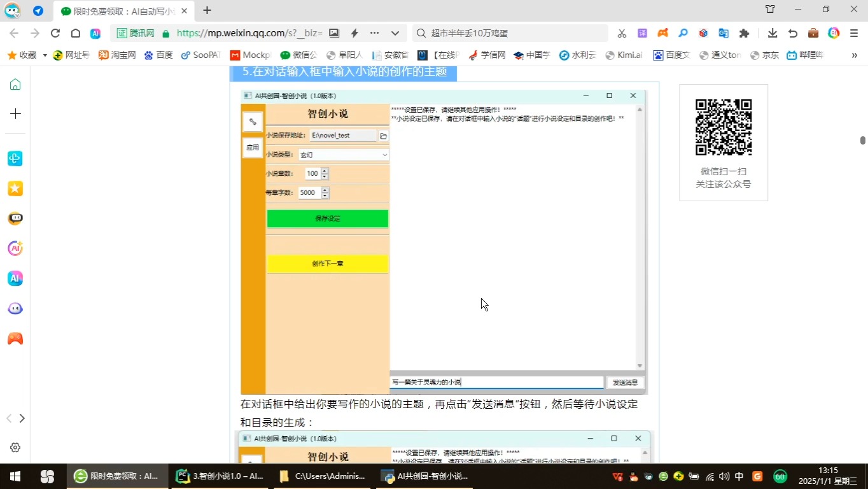Viewport: 868px width, 489px height.
Task: Switch to AI共创园-智创小说 Python taskbar app
Action: click(426, 476)
